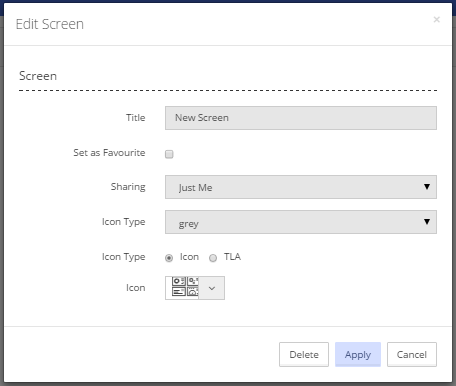The width and height of the screenshot is (456, 386).
Task: Click the grey Icon Type dropdown arrow
Action: (x=427, y=222)
